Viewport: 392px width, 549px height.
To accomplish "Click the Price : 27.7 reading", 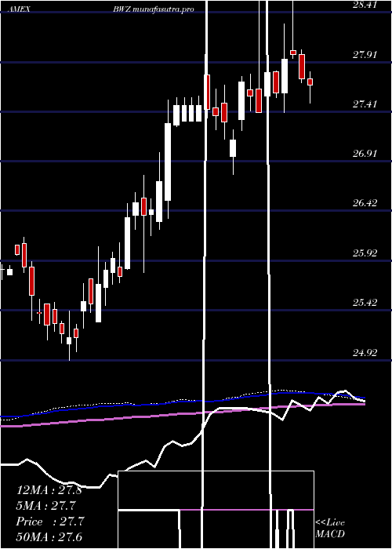I will 50,522.
